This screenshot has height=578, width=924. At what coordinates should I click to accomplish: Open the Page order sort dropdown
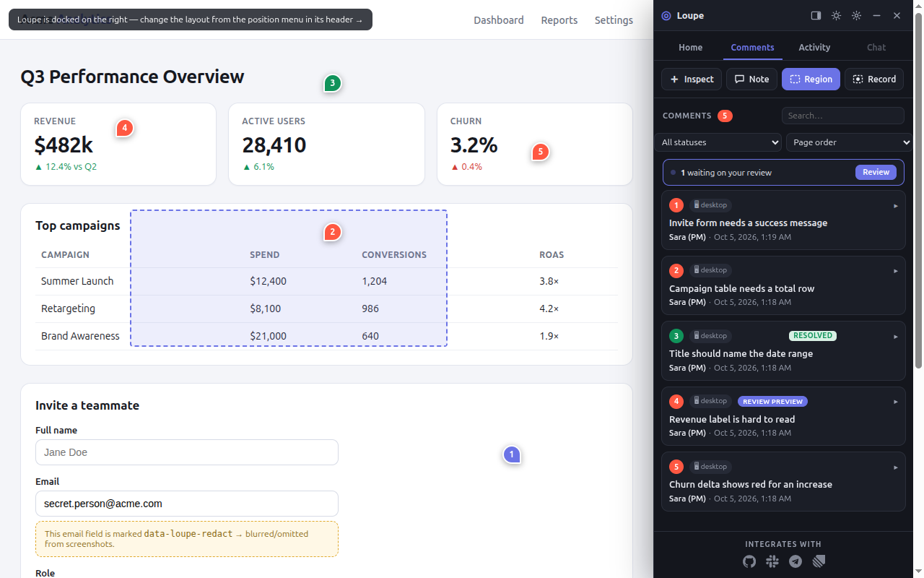point(850,142)
